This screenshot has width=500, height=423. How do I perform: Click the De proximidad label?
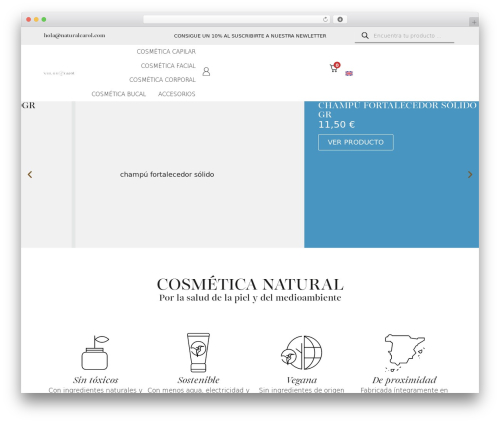(404, 380)
